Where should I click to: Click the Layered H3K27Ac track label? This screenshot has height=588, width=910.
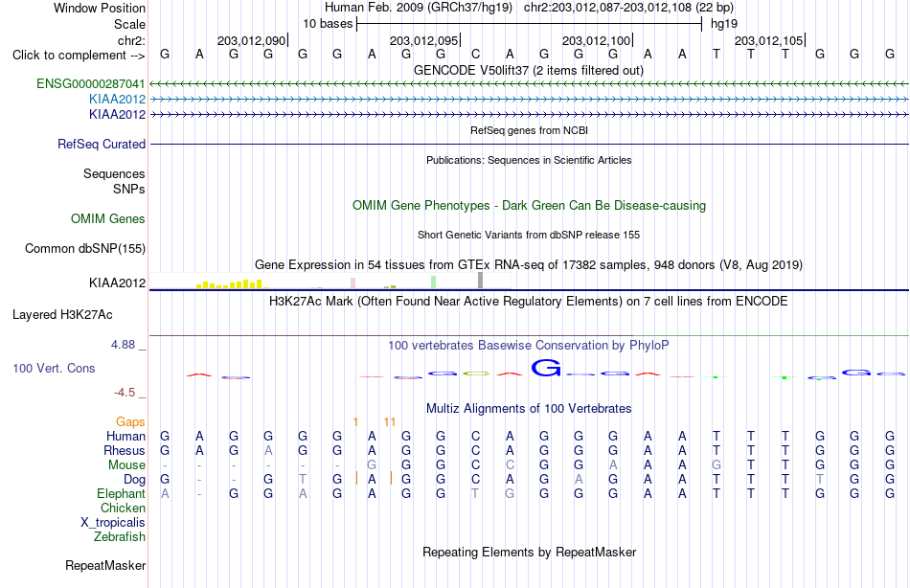coord(62,315)
